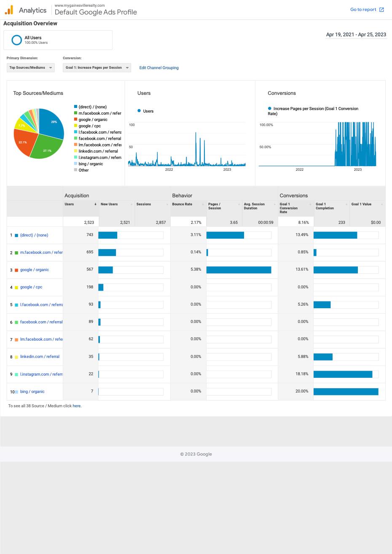Viewport: 392px width, 554px height.
Task: Click the Google Analytics logo icon
Action: coord(9,10)
